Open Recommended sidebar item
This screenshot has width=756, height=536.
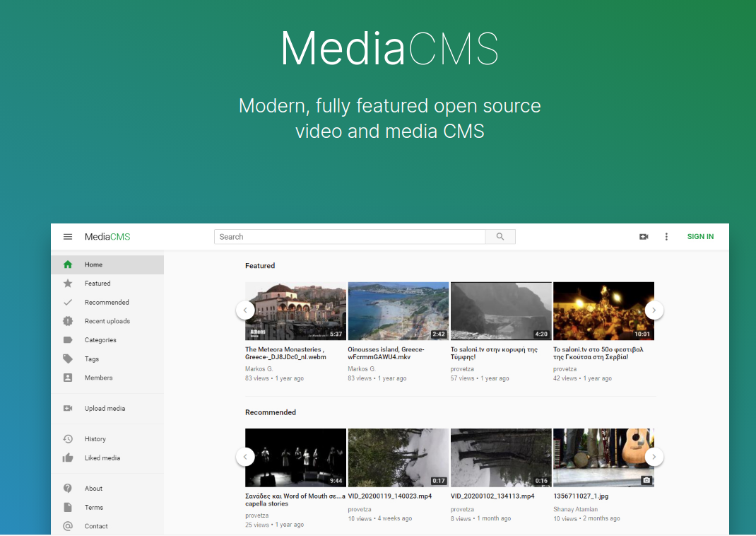click(107, 303)
